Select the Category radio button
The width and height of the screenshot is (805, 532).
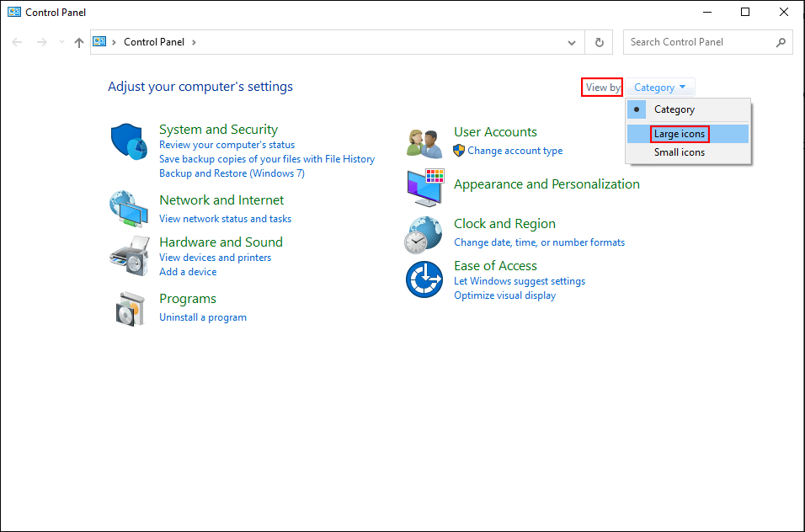click(x=674, y=109)
